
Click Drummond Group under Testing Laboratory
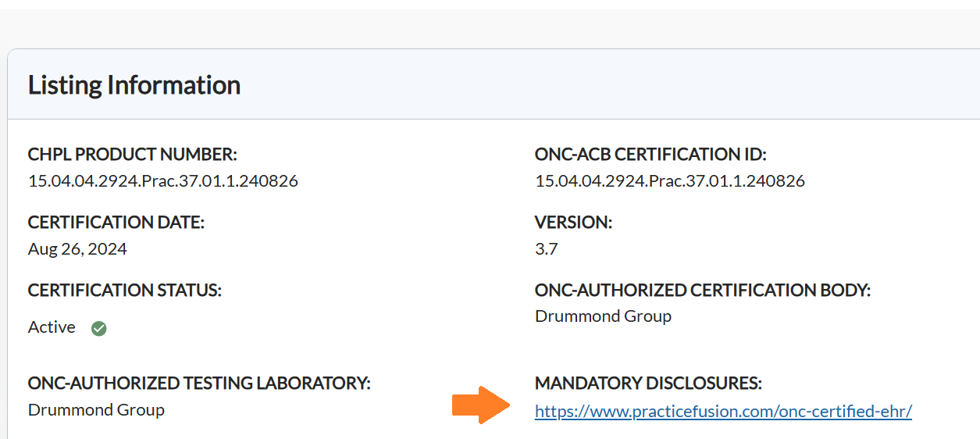pyautogui.click(x=96, y=410)
